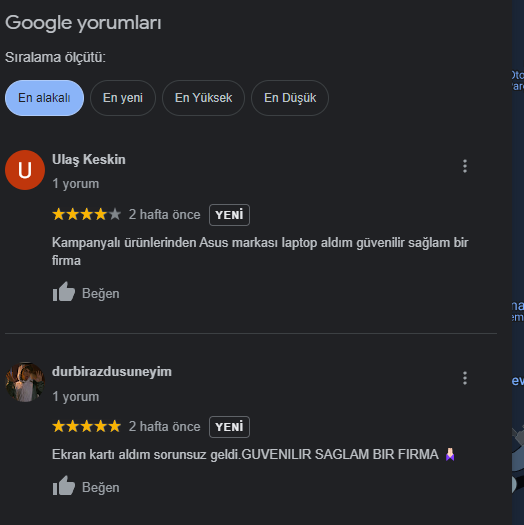The width and height of the screenshot is (524, 525).
Task: Open durbirazdusuneyim's reviewer profile name
Action: pos(112,372)
